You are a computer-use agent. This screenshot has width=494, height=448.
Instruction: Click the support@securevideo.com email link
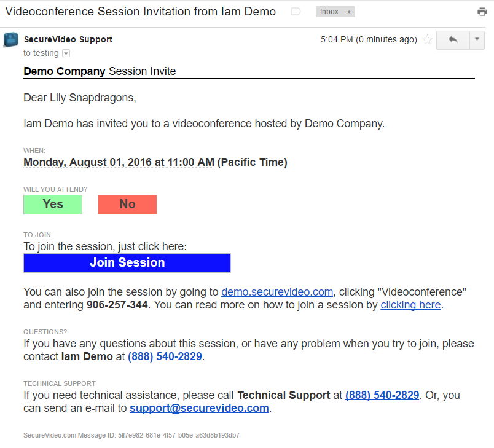tap(199, 408)
